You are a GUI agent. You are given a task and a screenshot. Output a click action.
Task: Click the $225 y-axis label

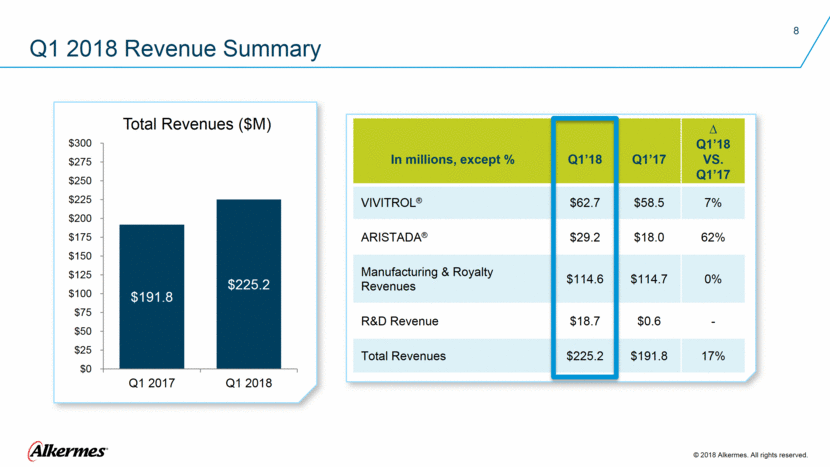pos(80,200)
